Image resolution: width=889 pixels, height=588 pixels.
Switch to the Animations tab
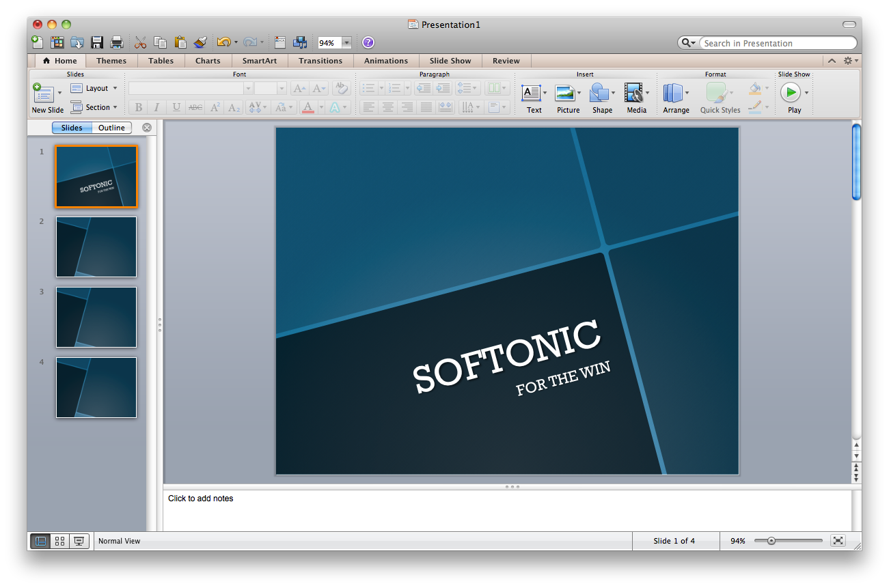386,61
